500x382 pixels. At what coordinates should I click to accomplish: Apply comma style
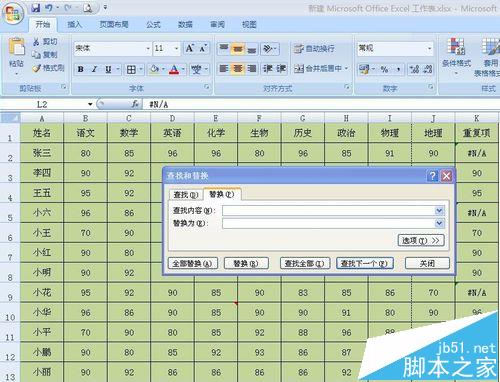[x=398, y=69]
